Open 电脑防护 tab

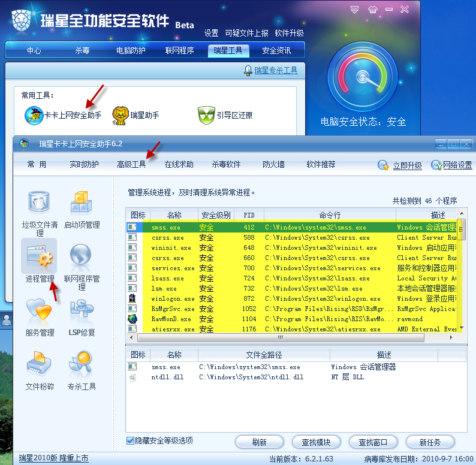[131, 50]
